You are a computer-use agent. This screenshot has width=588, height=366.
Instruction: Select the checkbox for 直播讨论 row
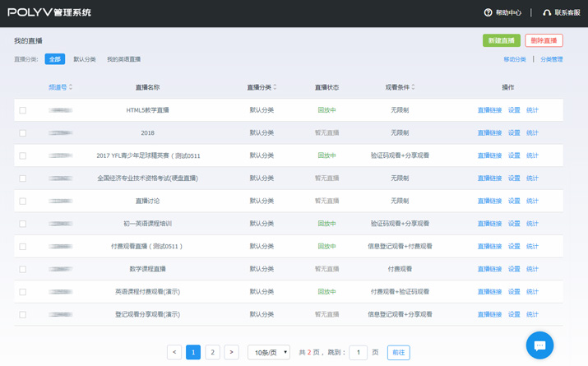pyautogui.click(x=23, y=201)
